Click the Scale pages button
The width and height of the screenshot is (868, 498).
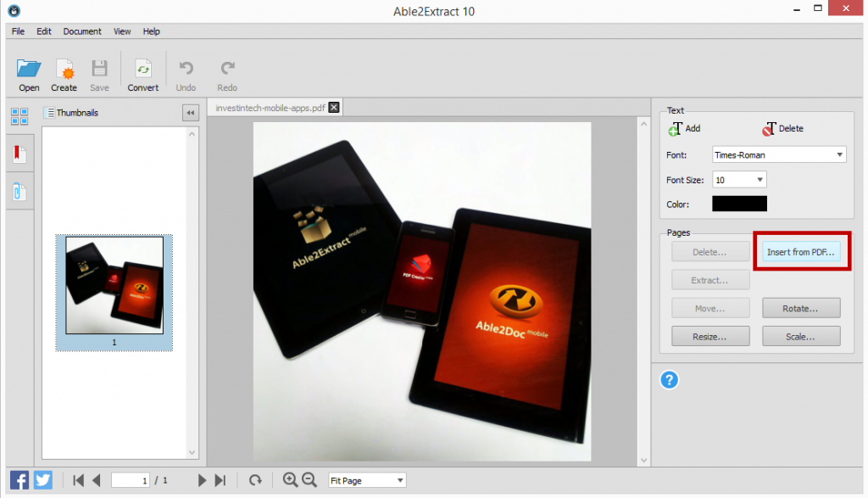point(800,336)
